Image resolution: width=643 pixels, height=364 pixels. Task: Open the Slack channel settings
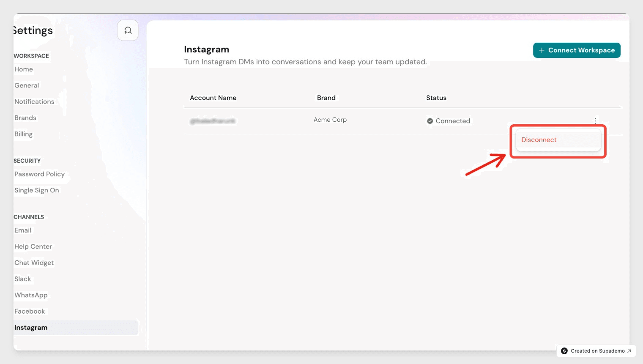(23, 279)
